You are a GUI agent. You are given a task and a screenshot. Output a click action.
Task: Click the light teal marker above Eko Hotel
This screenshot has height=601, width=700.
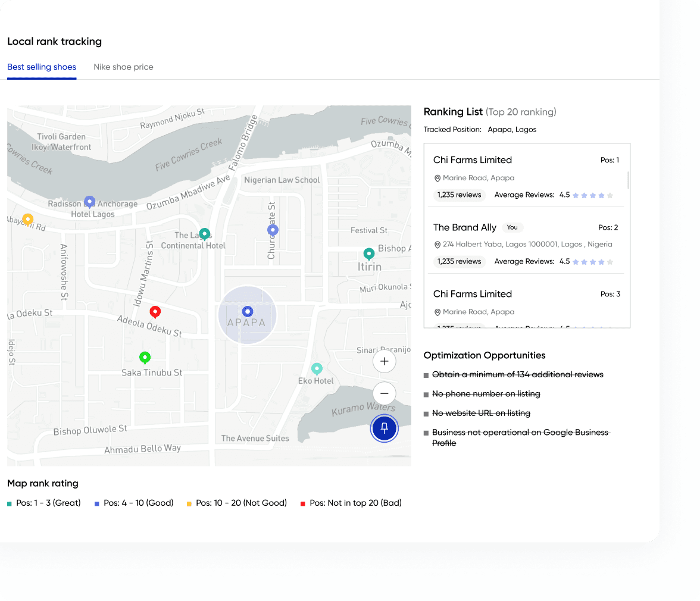[x=317, y=369]
